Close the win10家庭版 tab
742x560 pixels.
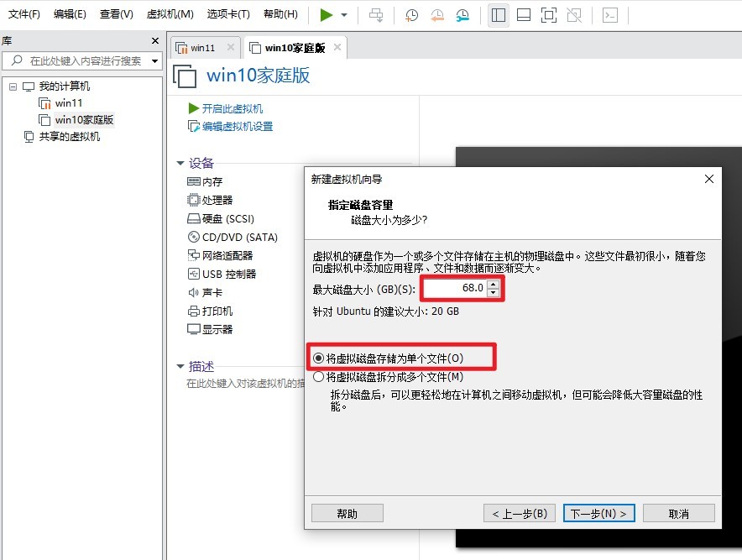337,47
